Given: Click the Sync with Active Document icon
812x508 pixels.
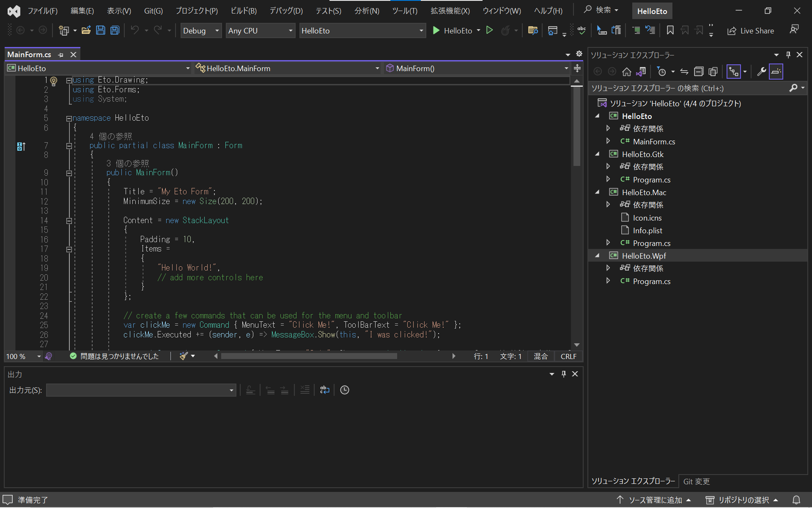Looking at the screenshot, I should point(684,72).
